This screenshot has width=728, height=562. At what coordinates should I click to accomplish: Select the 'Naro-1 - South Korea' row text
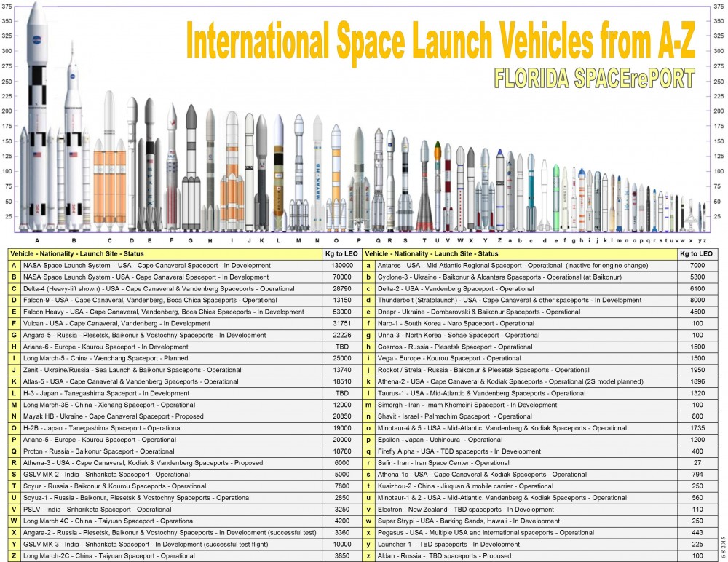click(x=456, y=323)
